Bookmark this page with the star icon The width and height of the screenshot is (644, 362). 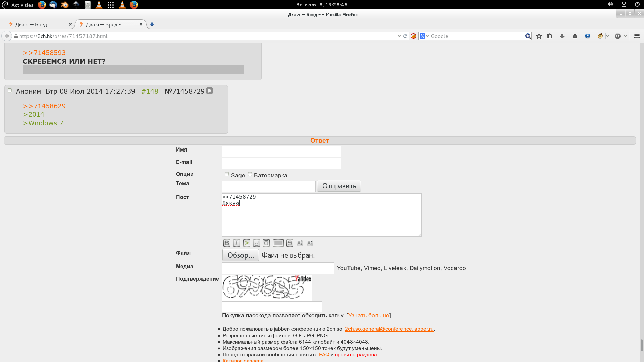(539, 36)
